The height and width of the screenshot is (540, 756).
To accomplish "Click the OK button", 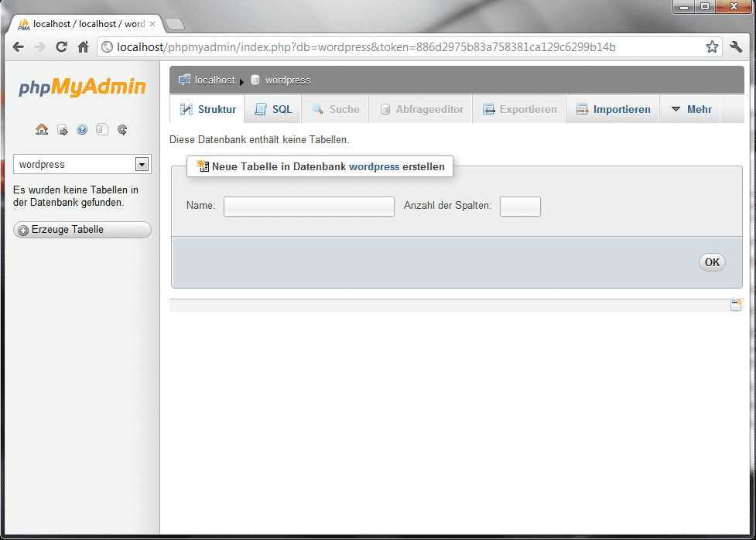I will (712, 262).
